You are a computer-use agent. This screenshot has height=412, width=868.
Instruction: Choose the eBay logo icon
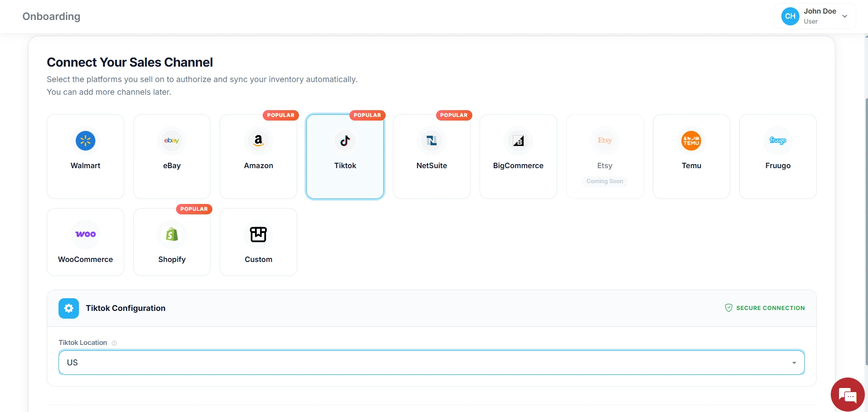172,141
